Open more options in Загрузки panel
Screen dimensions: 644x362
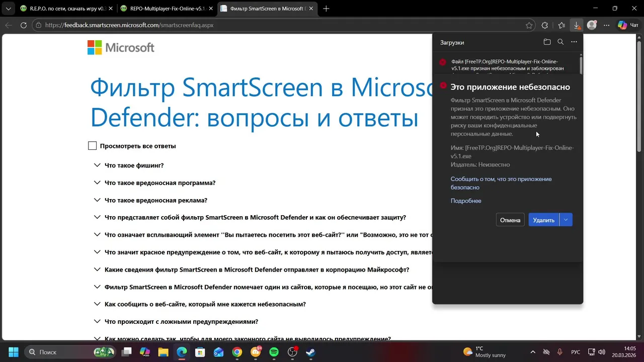(574, 42)
